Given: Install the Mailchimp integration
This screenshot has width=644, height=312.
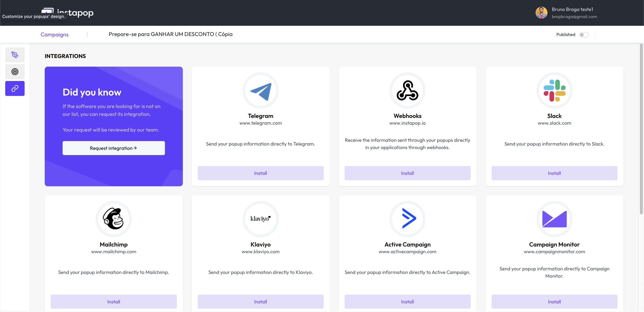Looking at the screenshot, I should (113, 302).
